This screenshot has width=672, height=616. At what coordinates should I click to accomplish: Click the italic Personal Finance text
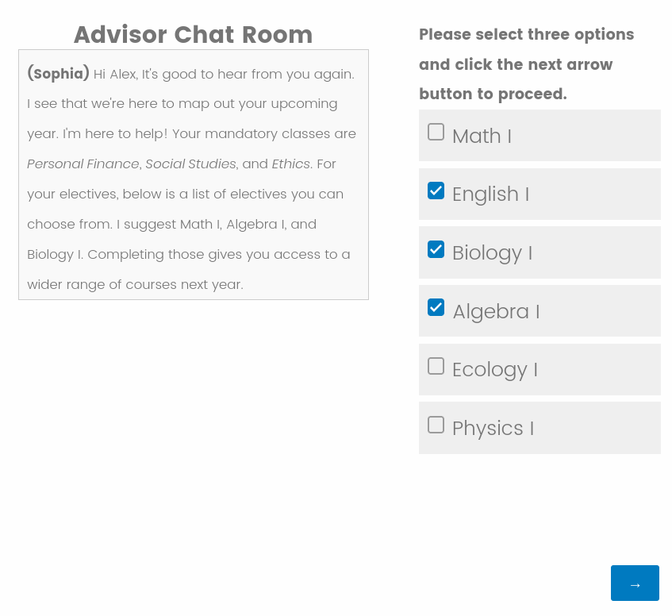coord(83,164)
